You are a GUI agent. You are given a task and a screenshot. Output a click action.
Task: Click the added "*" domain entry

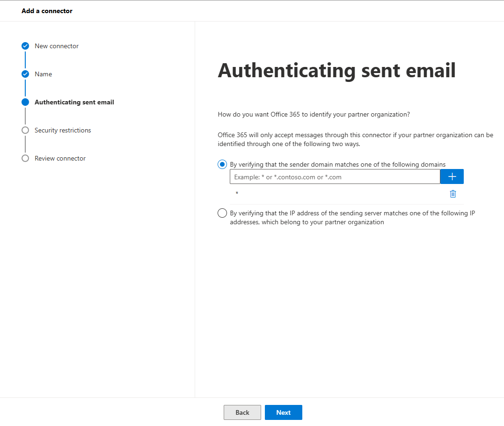click(x=237, y=194)
